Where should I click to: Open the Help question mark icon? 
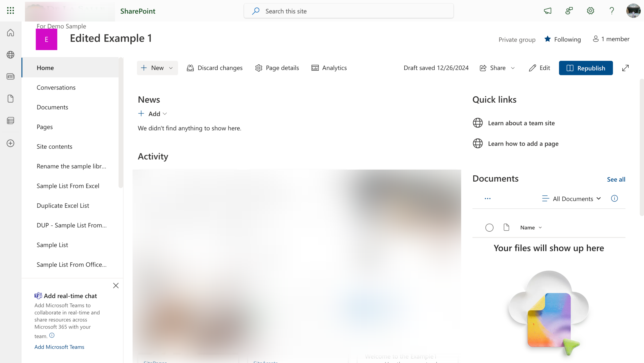click(x=612, y=11)
